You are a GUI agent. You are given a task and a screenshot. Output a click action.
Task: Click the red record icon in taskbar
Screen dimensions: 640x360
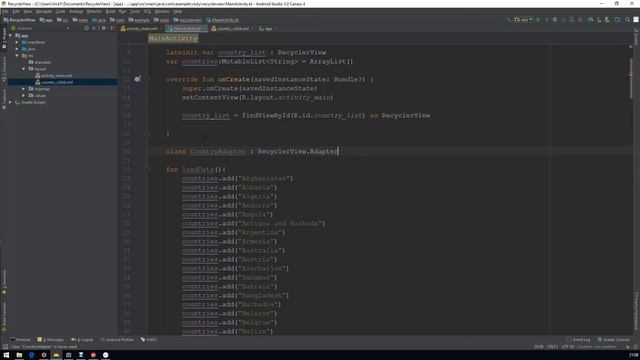(x=93, y=355)
